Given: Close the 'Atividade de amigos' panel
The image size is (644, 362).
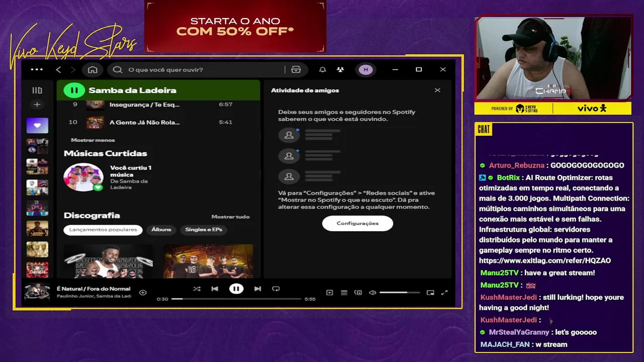Looking at the screenshot, I should tap(437, 90).
